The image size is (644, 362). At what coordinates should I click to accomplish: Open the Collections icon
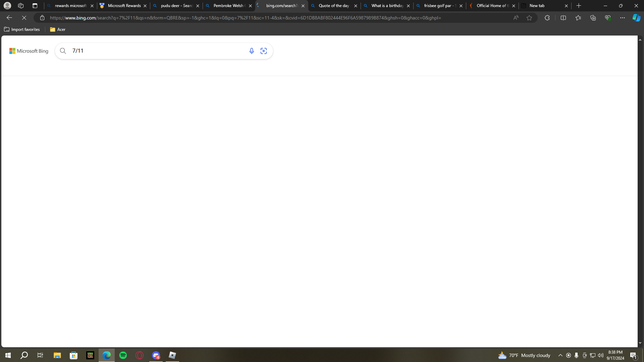[593, 18]
